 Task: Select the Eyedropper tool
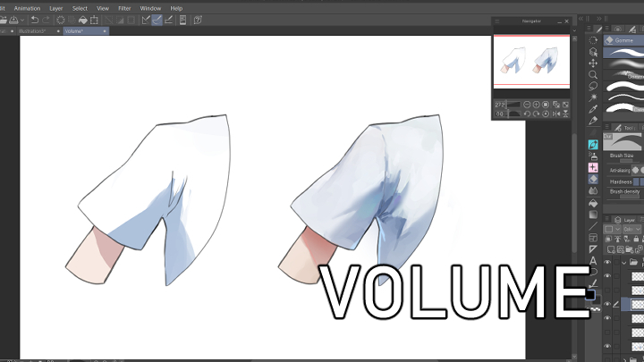pos(593,109)
